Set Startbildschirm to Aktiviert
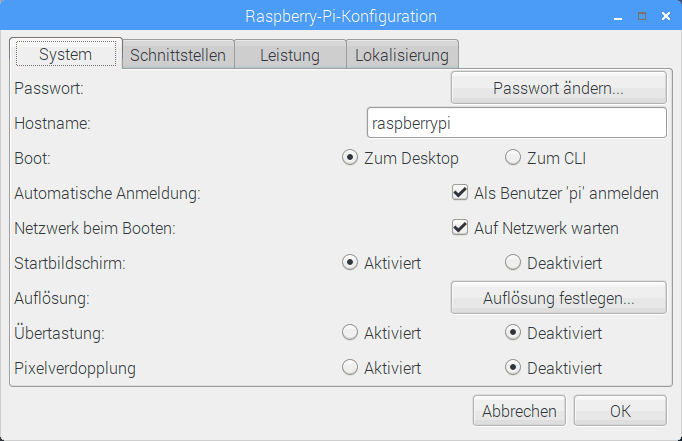 (350, 263)
